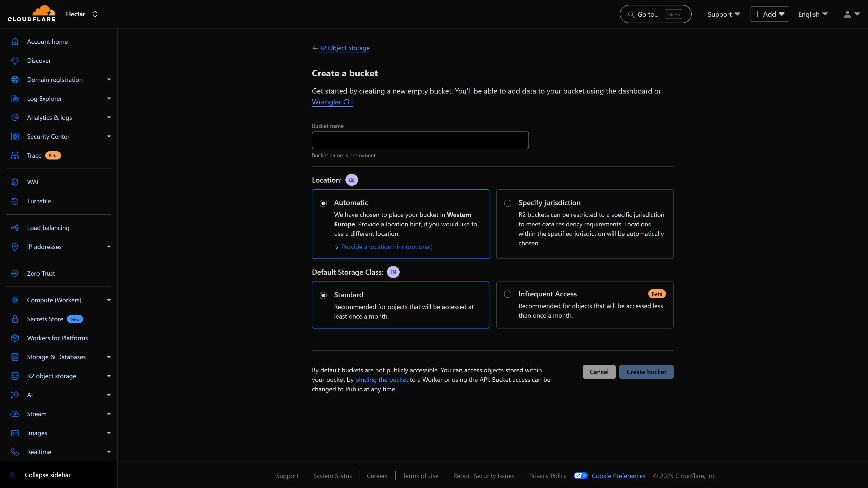Viewport: 868px width, 488px height.
Task: Click the Turnstile sidebar icon
Action: tap(15, 201)
